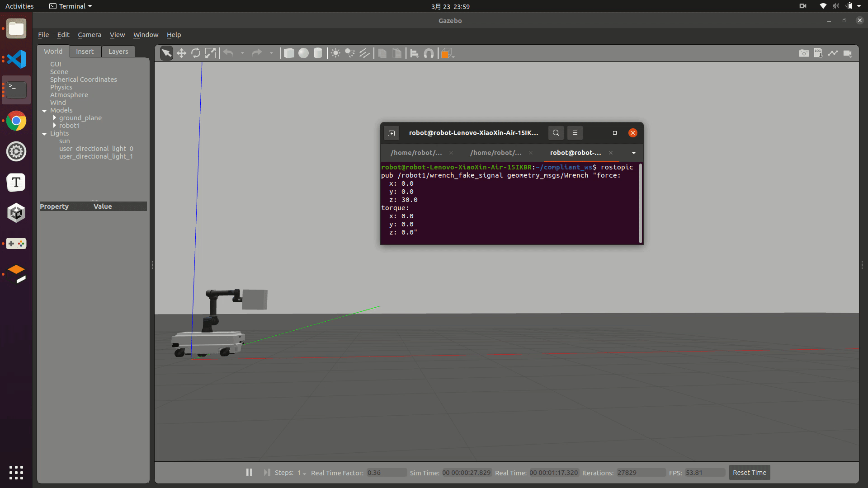
Task: Expand the ground_plane model entry
Action: 55,118
